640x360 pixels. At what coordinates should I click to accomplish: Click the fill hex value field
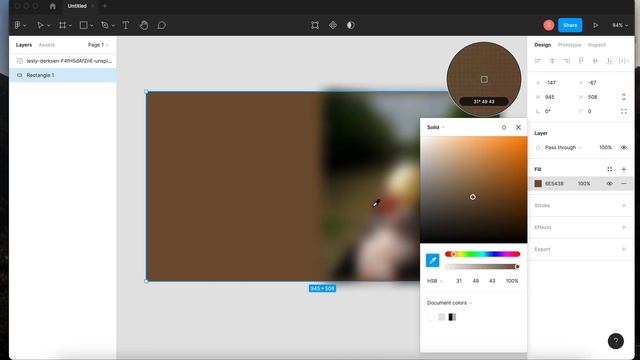pyautogui.click(x=554, y=184)
